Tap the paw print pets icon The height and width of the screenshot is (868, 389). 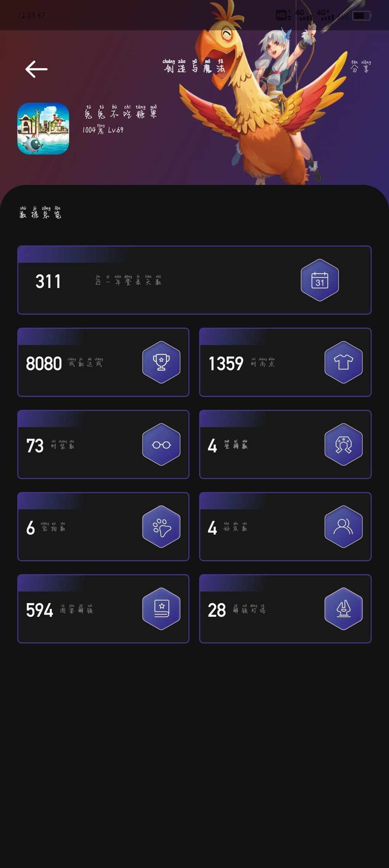[161, 526]
